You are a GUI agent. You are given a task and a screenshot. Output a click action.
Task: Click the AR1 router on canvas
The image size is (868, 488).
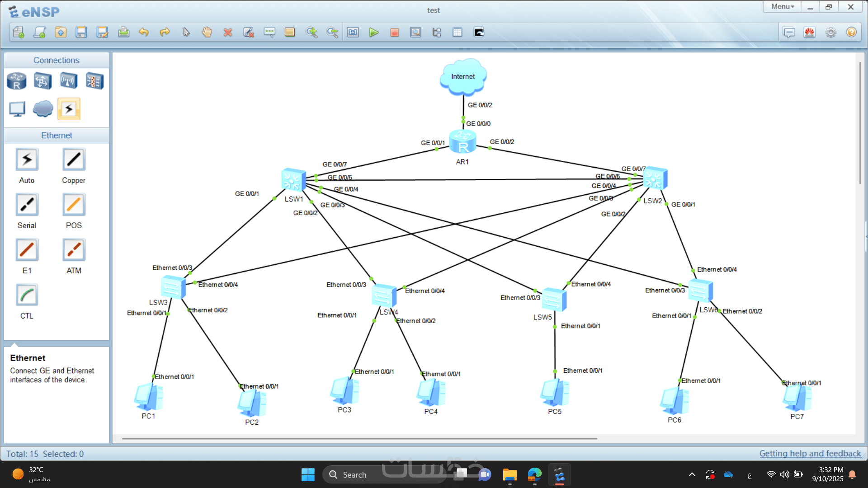pos(462,142)
